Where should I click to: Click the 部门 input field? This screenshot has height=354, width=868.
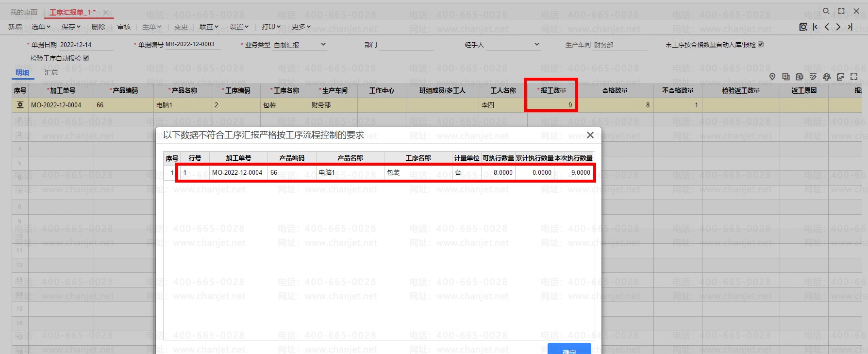[x=406, y=45]
